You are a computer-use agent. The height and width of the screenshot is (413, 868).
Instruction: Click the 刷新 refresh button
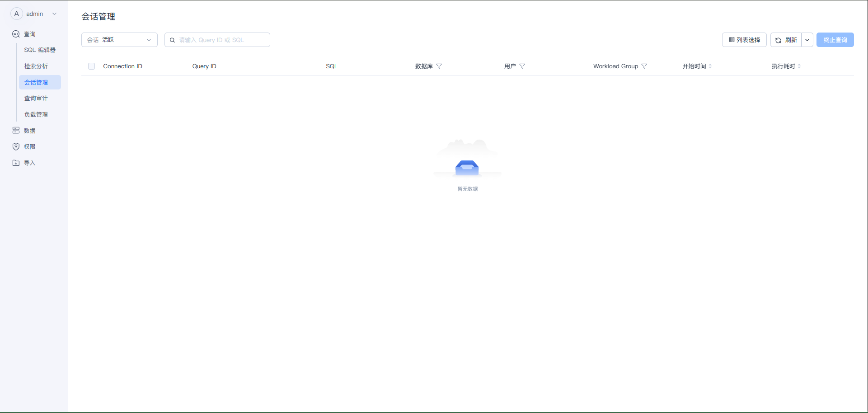(x=786, y=40)
